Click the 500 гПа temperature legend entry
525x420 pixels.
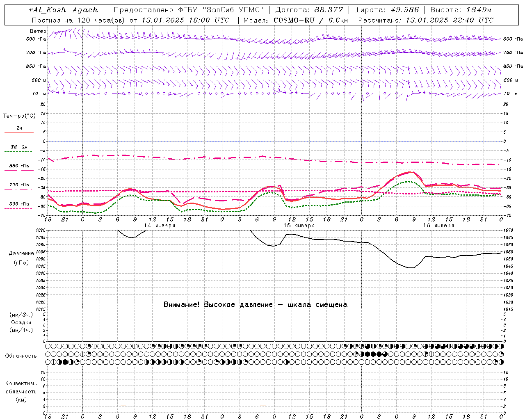coord(19,204)
